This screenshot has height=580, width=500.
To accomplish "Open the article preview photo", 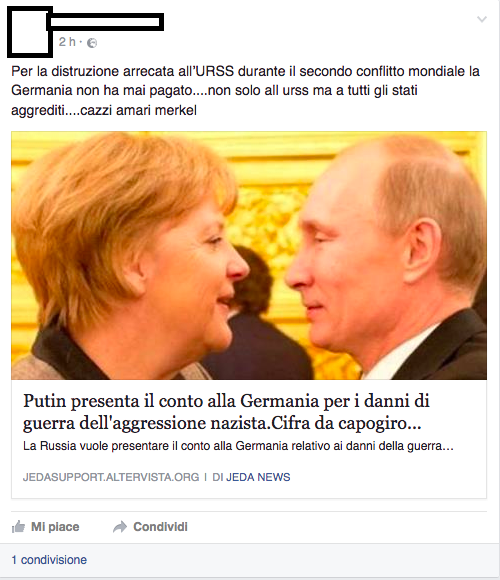I will click(x=249, y=255).
